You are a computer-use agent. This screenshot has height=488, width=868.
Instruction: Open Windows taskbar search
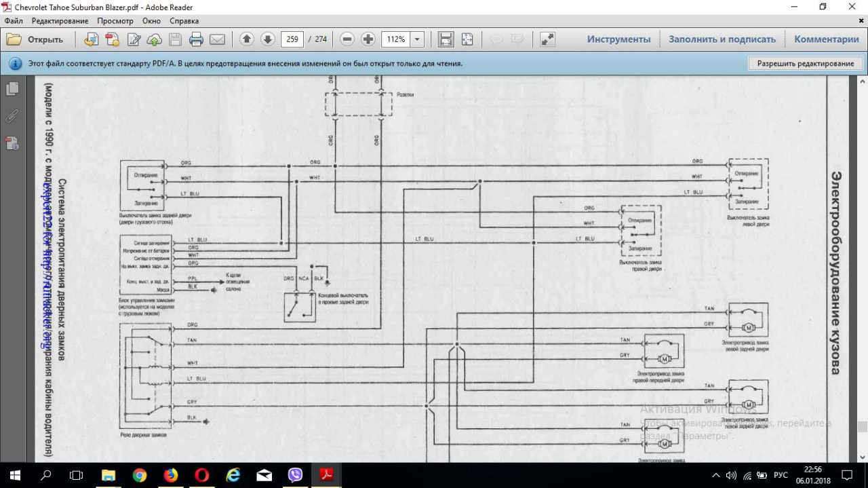(x=46, y=475)
